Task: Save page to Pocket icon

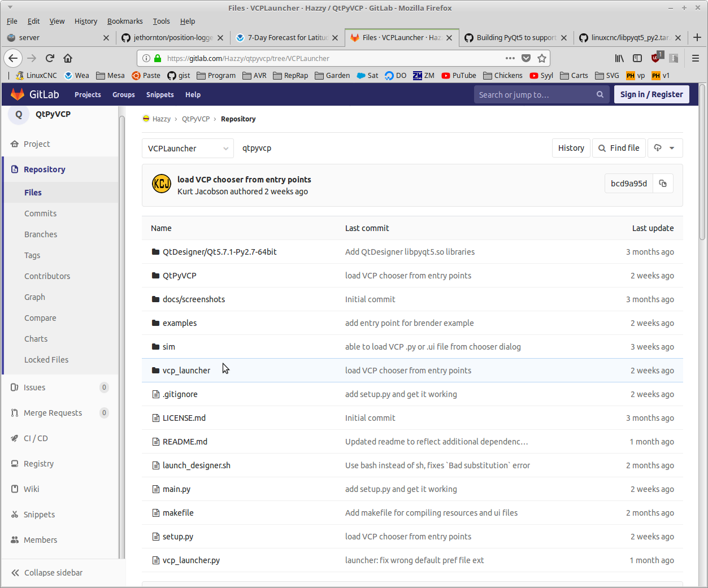Action: click(526, 58)
